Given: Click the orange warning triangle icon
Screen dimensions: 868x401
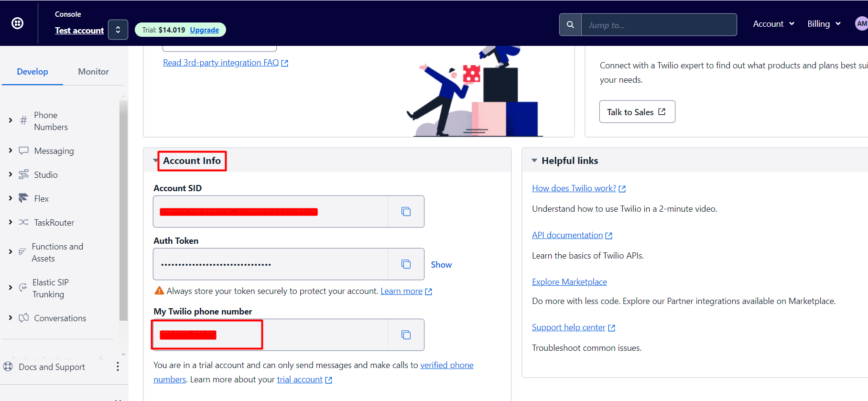Looking at the screenshot, I should click(x=159, y=291).
